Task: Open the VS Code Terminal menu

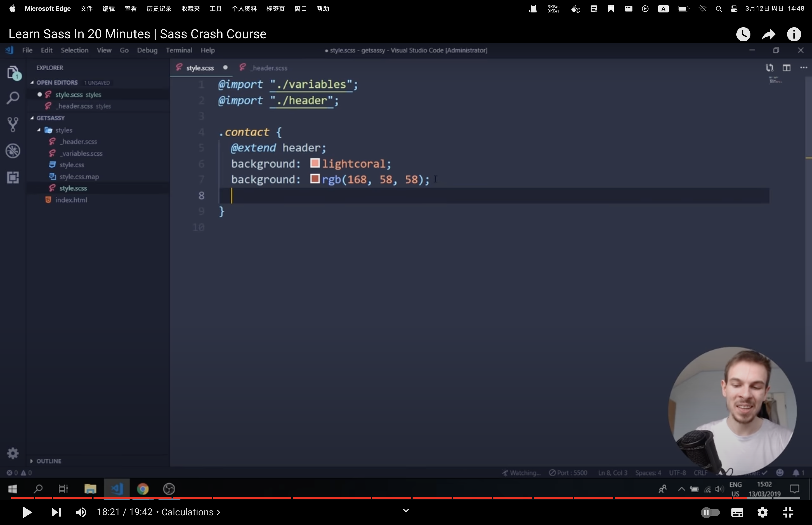Action: (179, 50)
